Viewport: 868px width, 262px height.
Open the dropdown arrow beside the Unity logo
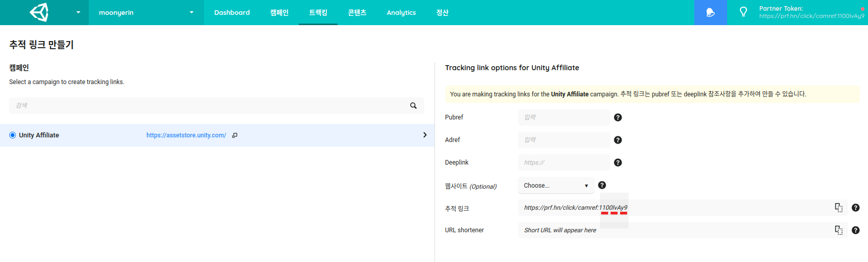(78, 12)
